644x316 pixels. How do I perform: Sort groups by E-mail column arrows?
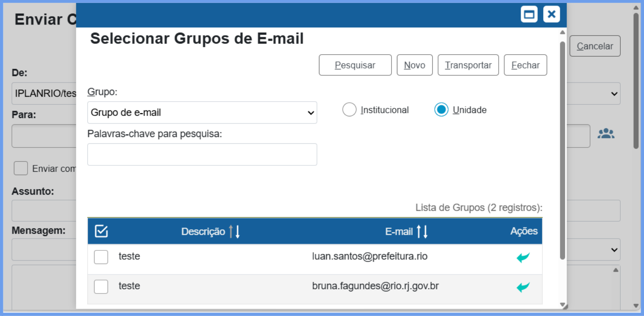tap(422, 231)
